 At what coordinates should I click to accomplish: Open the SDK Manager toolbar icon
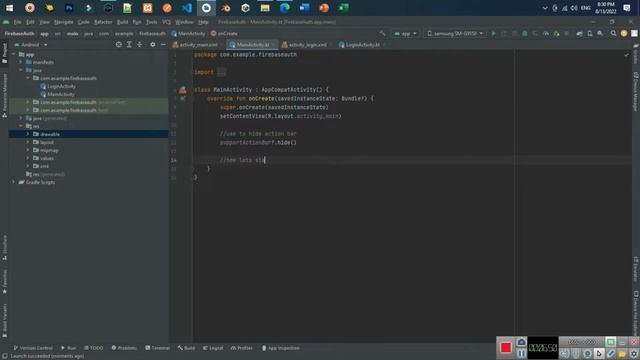(600, 33)
